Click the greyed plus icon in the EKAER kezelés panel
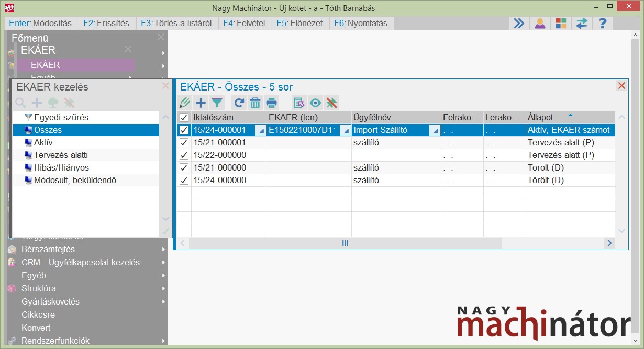644x349 pixels. coord(37,103)
